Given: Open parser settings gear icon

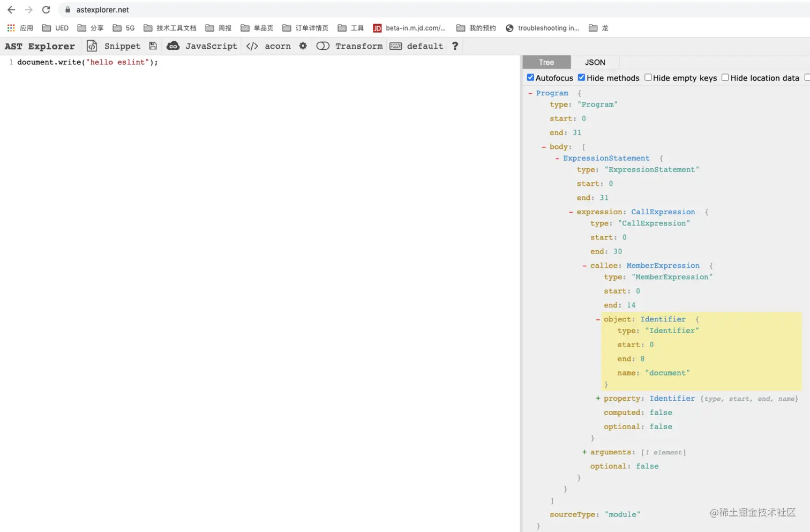Looking at the screenshot, I should pos(303,46).
